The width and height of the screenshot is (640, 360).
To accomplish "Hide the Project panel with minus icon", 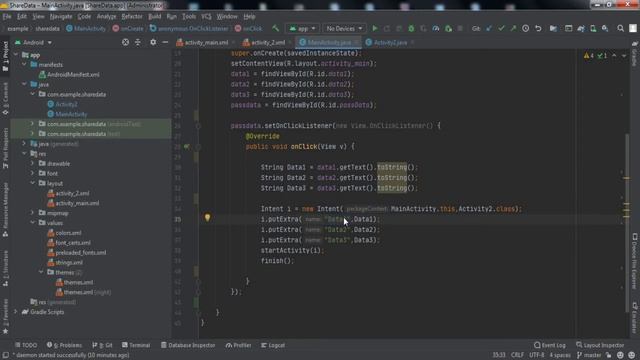I will (x=165, y=42).
